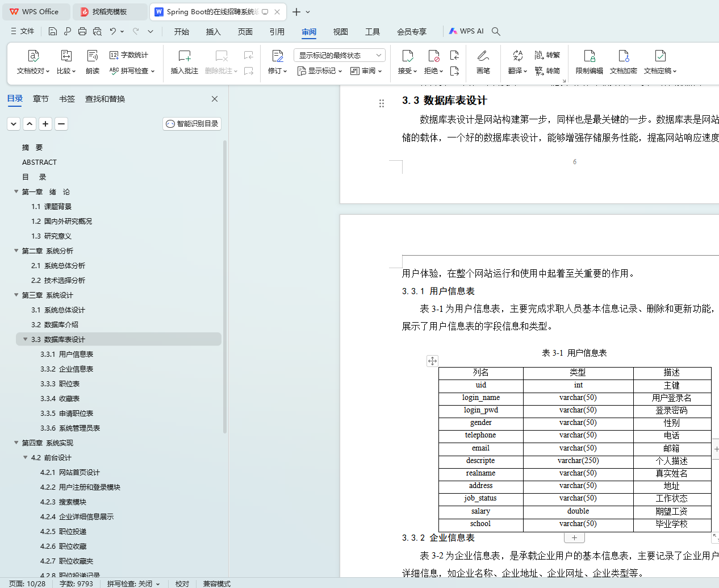The width and height of the screenshot is (719, 588).
Task: Click 接受 accept change icon
Action: click(407, 56)
